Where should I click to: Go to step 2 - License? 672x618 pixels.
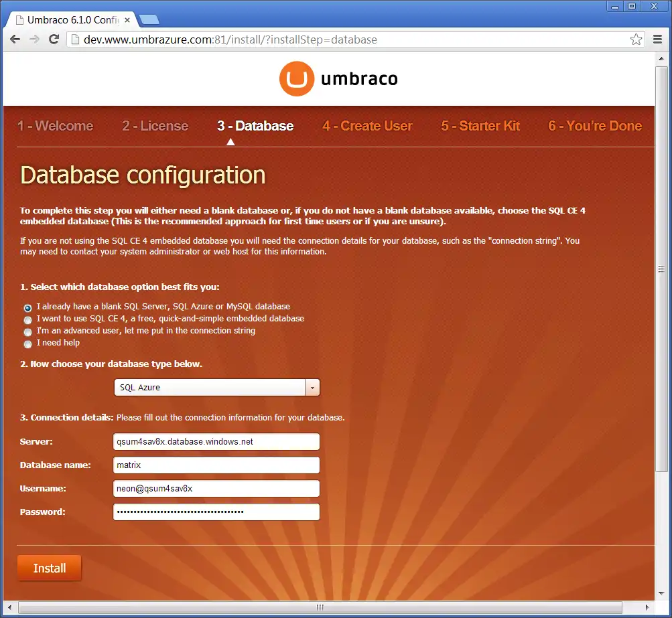click(x=155, y=126)
